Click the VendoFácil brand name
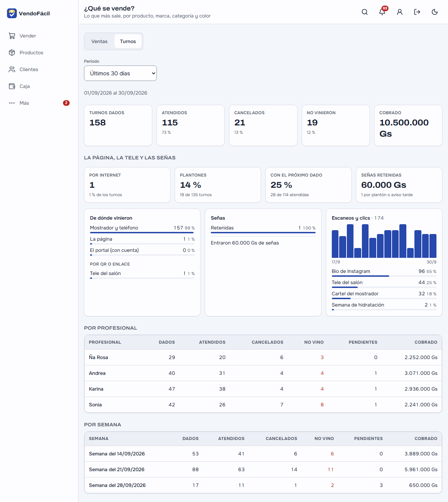 coord(34,13)
